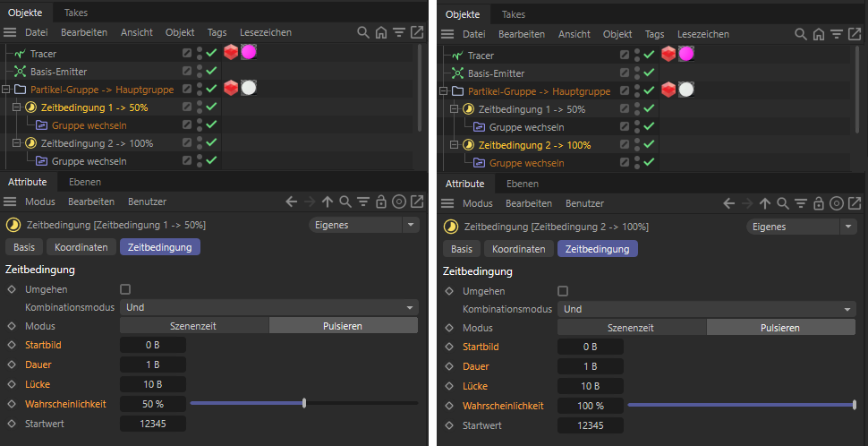The image size is (868, 446).
Task: Select the magenta sphere tag on left Tracer
Action: 249,53
